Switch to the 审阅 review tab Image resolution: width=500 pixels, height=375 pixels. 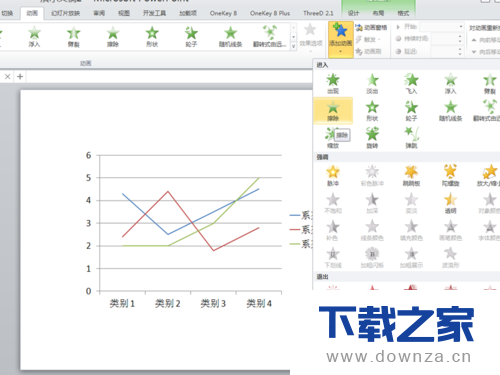click(x=99, y=13)
